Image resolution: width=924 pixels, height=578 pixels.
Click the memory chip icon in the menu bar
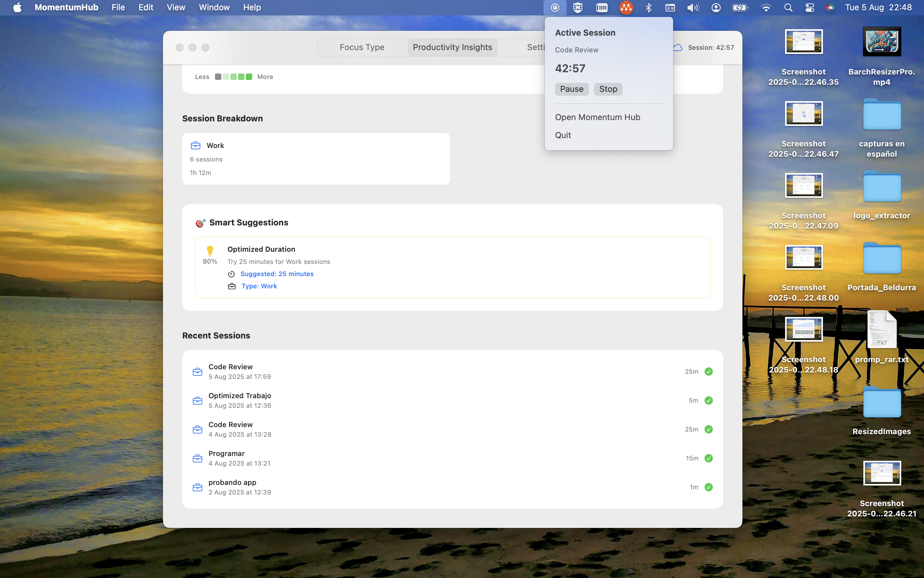[602, 8]
